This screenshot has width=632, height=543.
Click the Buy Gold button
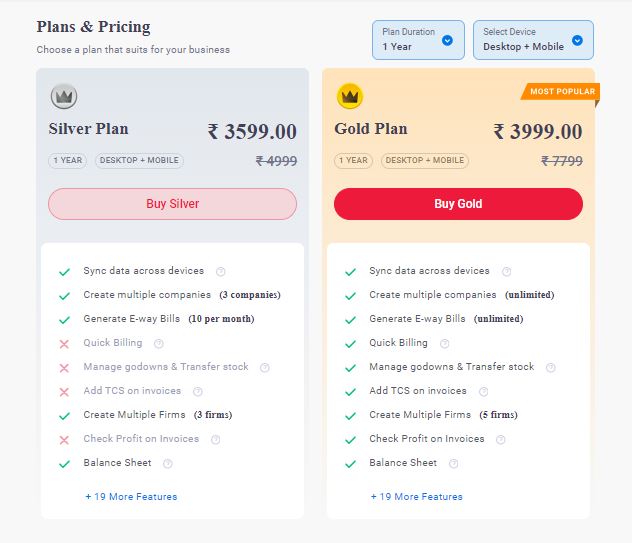coord(458,204)
